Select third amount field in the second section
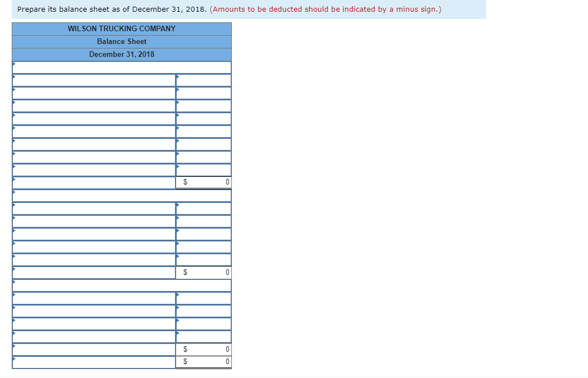 (x=203, y=234)
